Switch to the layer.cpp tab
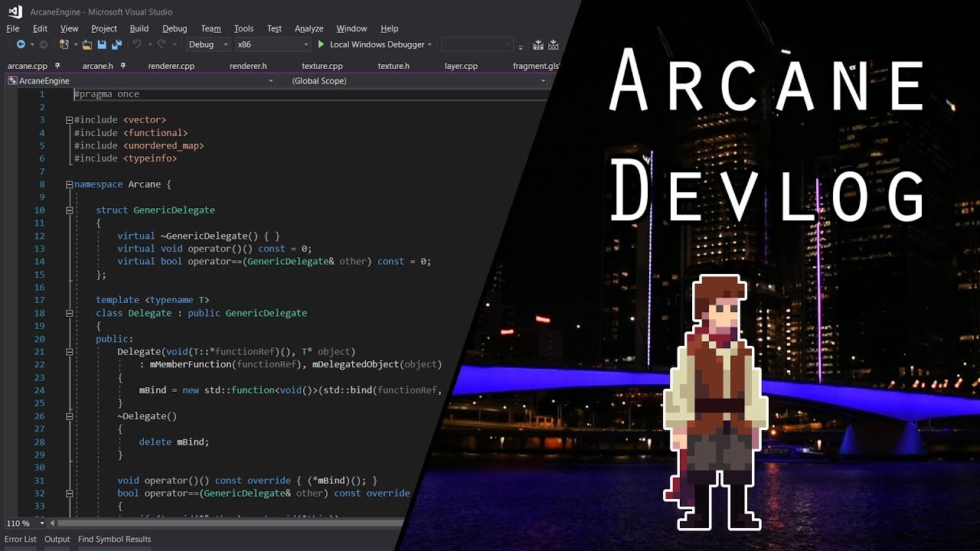The height and width of the screenshot is (551, 980). 461,66
